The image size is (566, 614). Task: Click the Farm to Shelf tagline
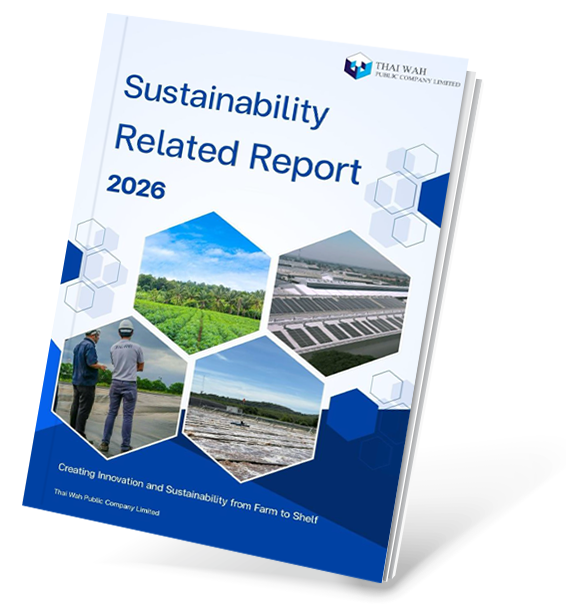pyautogui.click(x=188, y=493)
